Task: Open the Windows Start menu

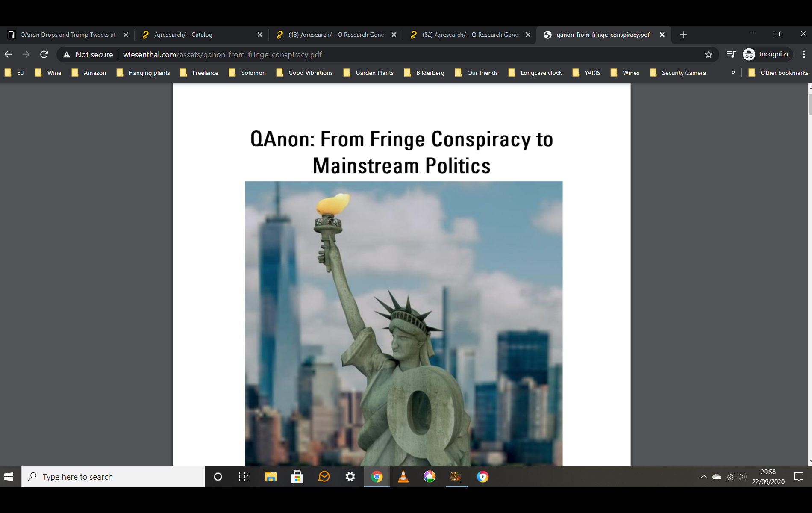Action: pos(9,477)
